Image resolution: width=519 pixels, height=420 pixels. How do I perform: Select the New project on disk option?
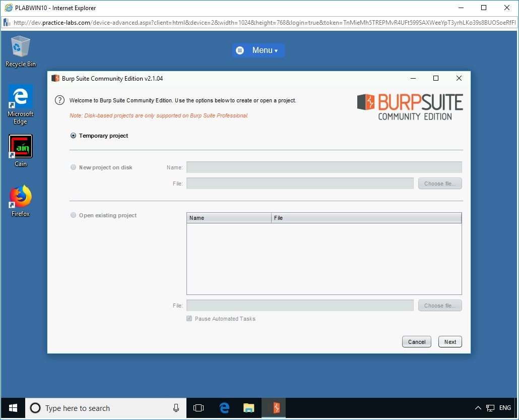(x=73, y=167)
